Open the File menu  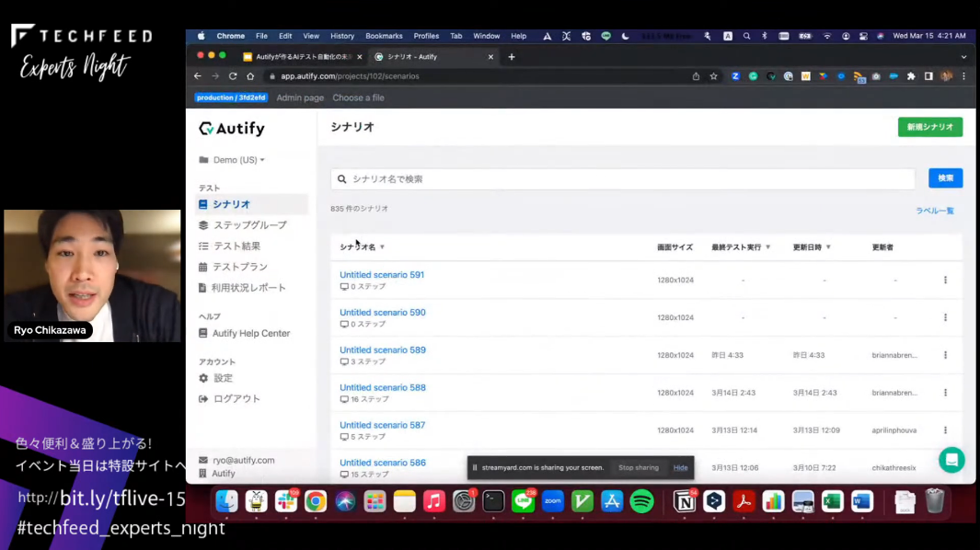point(261,36)
